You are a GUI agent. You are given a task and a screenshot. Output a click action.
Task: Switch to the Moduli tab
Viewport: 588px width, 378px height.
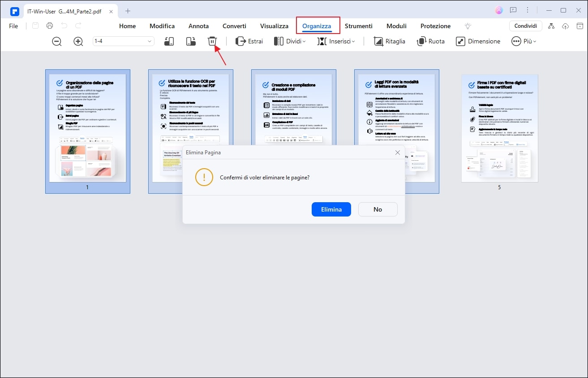(x=396, y=26)
